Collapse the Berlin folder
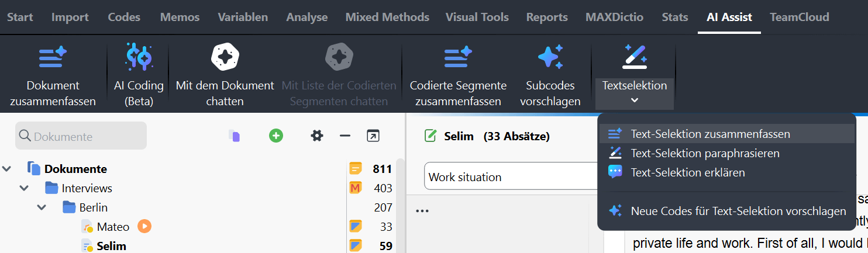The height and width of the screenshot is (253, 868). (x=42, y=207)
